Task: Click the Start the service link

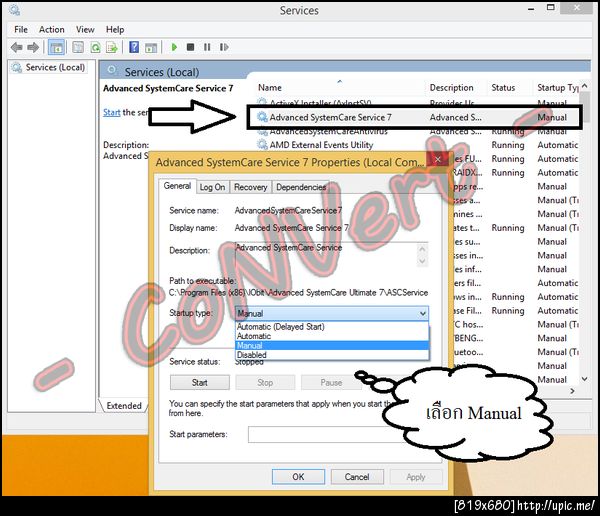Action: tap(111, 113)
